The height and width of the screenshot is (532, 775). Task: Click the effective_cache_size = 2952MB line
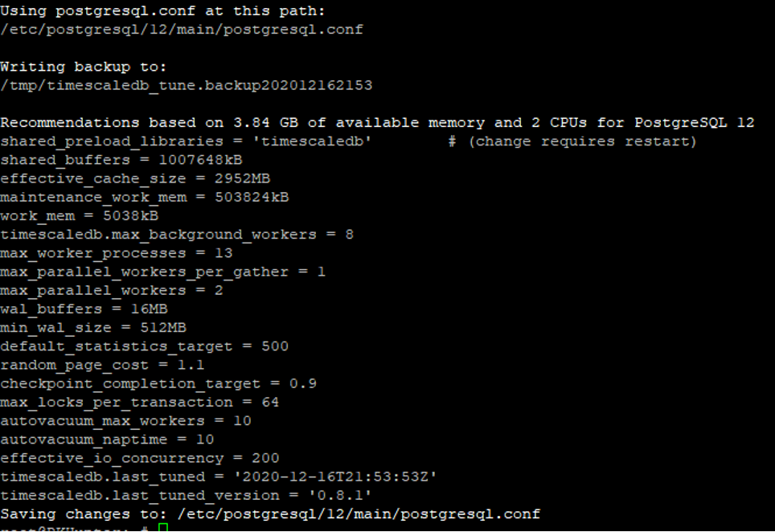[x=135, y=179]
